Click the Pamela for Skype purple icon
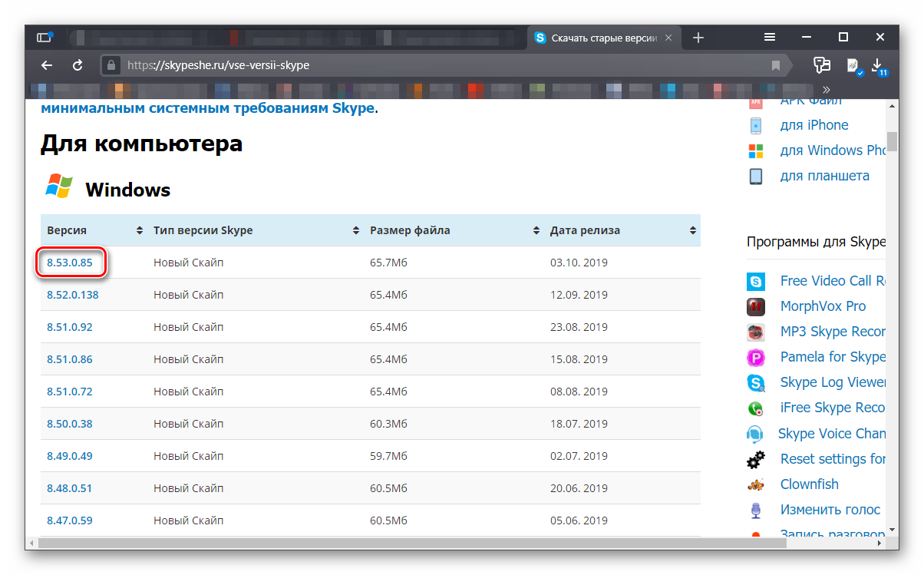Viewport: 924px width, 575px height. tap(756, 357)
